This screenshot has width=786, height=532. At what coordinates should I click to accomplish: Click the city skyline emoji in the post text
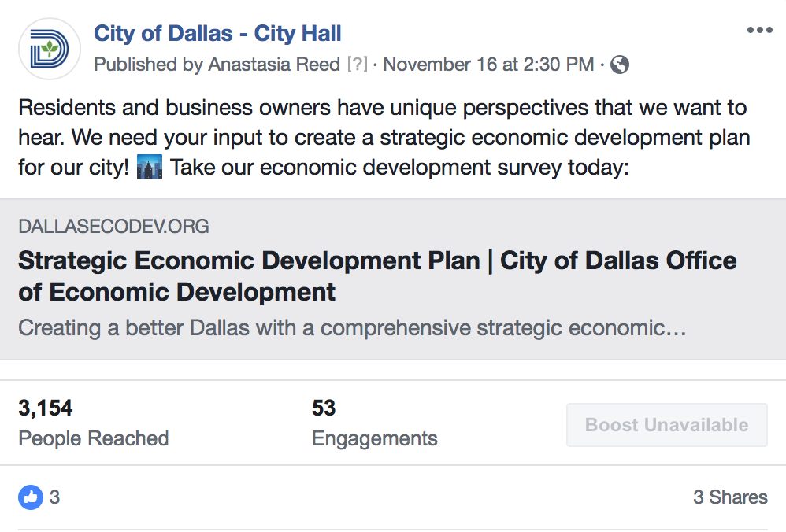[150, 168]
